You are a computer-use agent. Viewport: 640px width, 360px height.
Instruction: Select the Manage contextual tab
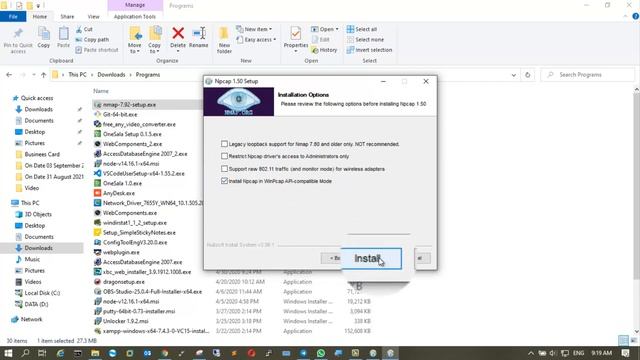(x=135, y=5)
